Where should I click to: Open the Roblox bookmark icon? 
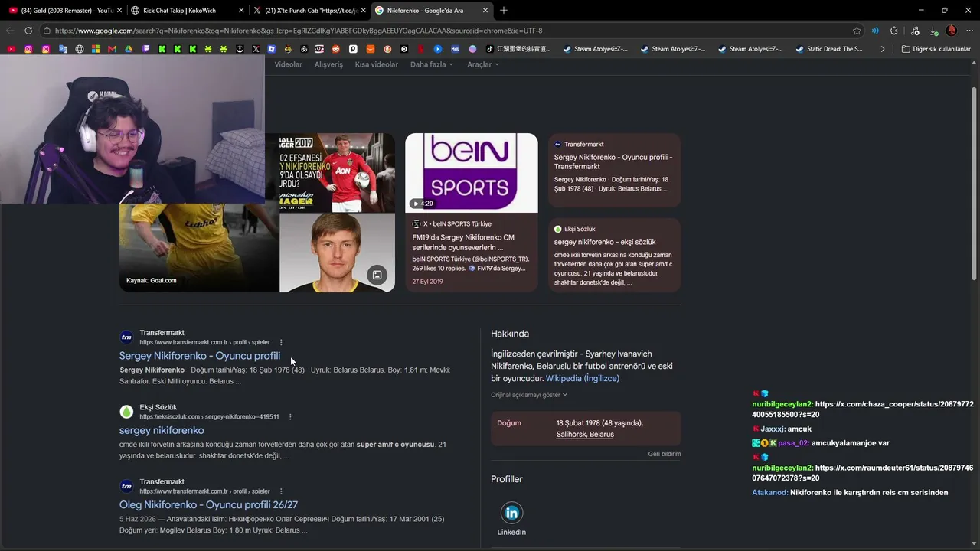coord(271,49)
